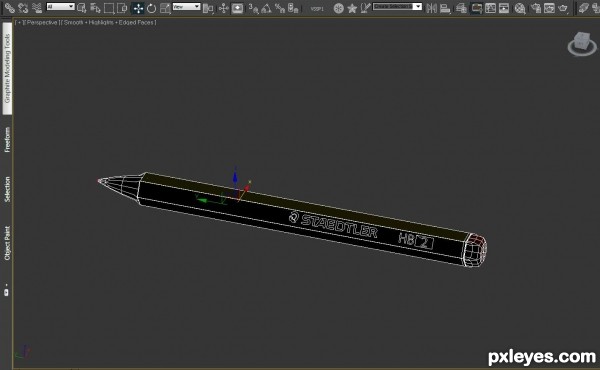600x370 pixels.
Task: Toggle the Graphite Modeling Tools ribbon button
Action: pyautogui.click(x=476, y=8)
